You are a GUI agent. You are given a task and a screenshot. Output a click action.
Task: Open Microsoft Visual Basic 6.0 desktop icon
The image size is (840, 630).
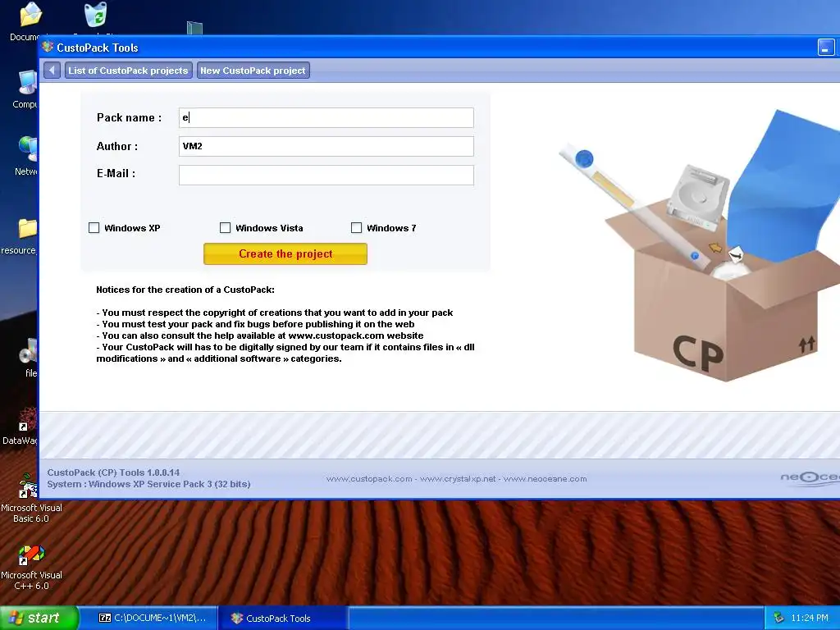point(31,498)
